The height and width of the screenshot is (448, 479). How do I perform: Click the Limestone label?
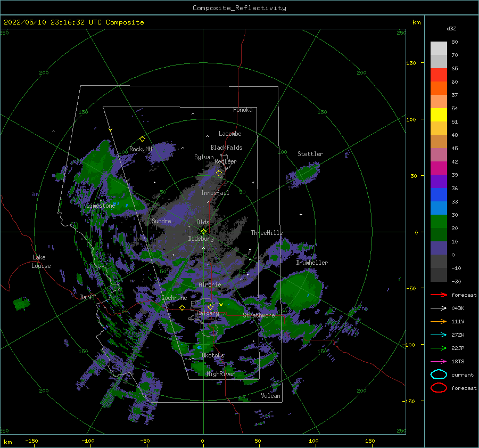[101, 206]
